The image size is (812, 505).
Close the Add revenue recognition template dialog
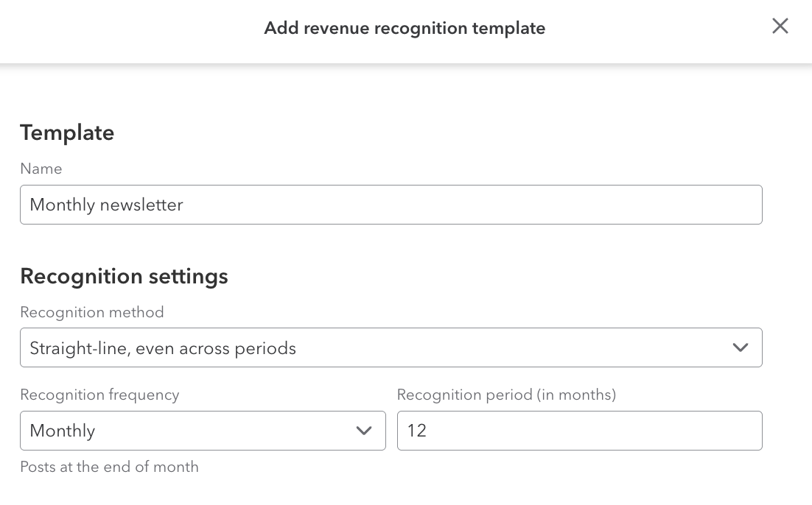click(780, 26)
